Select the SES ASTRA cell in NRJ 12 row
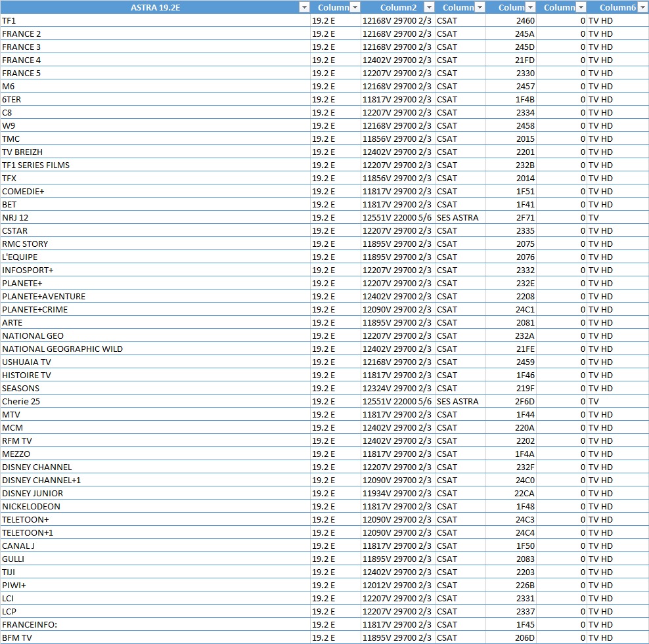Image resolution: width=649 pixels, height=644 pixels. 460,217
